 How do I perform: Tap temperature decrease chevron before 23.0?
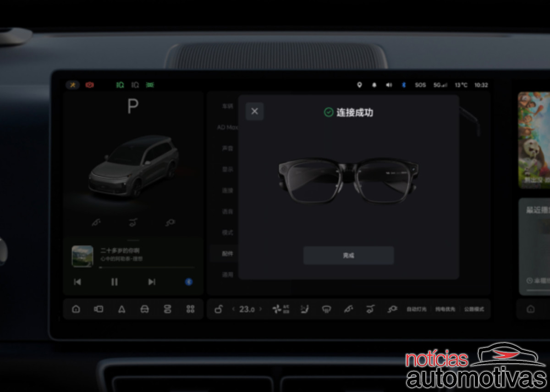(233, 309)
